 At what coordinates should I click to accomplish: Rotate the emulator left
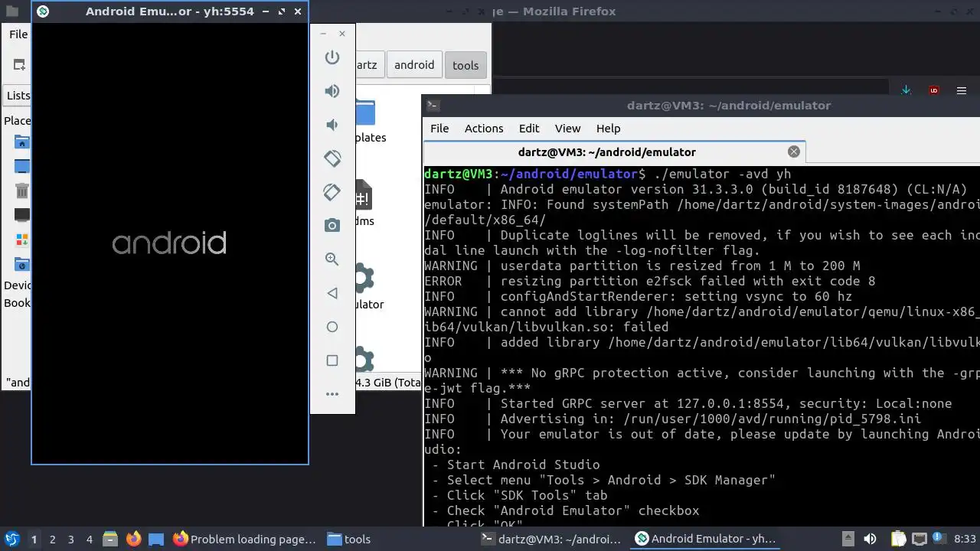332,158
